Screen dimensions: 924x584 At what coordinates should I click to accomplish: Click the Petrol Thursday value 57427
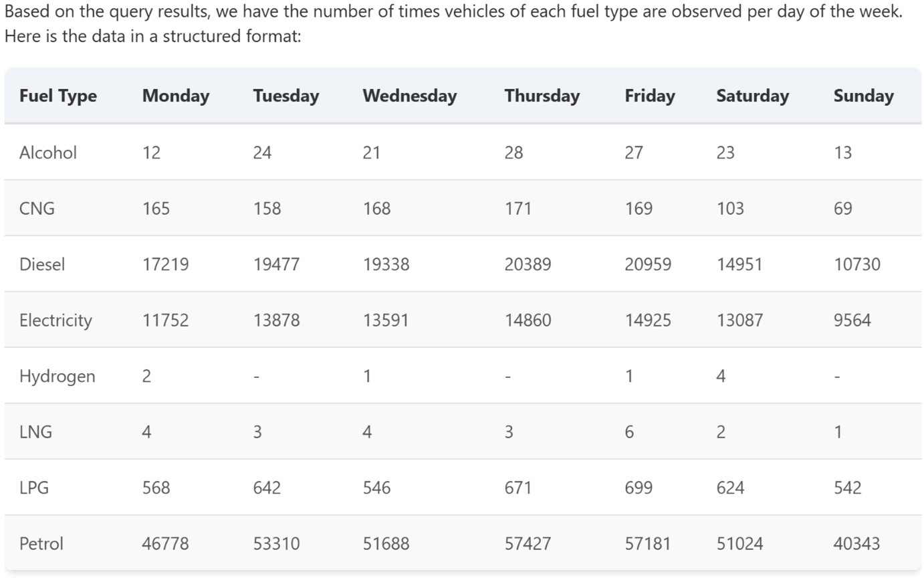(x=528, y=543)
